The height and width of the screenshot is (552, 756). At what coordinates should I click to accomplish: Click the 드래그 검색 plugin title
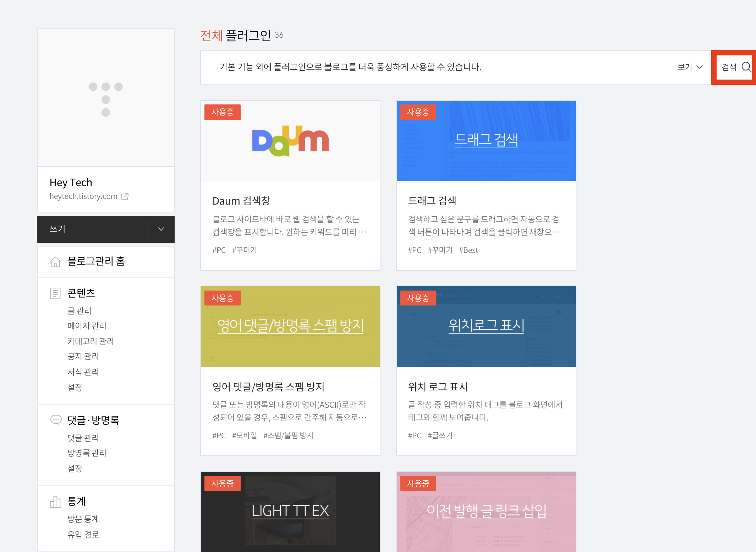coord(432,201)
